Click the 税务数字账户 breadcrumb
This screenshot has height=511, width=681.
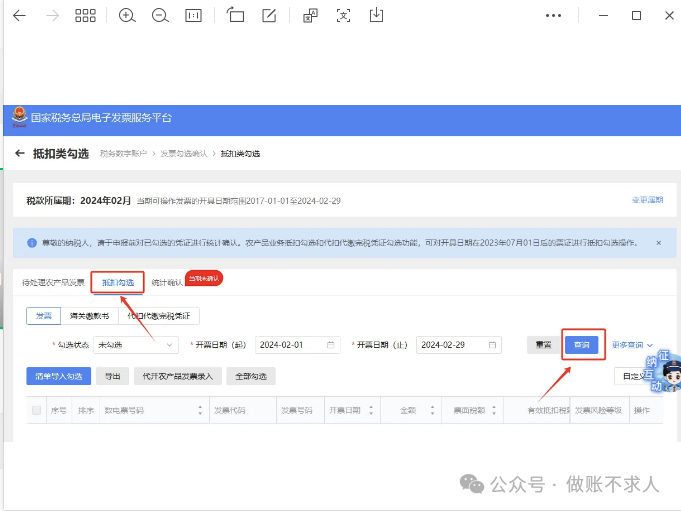pos(124,154)
